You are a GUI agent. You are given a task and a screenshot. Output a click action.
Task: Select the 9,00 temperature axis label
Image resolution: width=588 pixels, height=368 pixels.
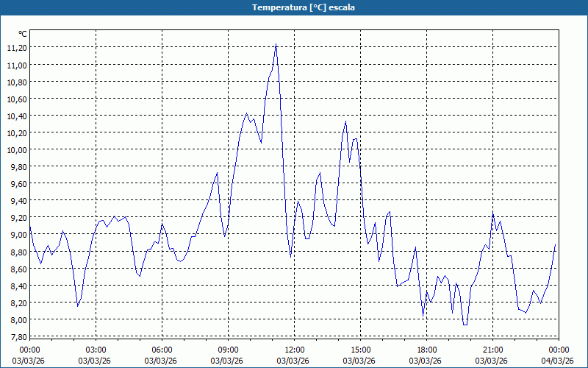(18, 235)
